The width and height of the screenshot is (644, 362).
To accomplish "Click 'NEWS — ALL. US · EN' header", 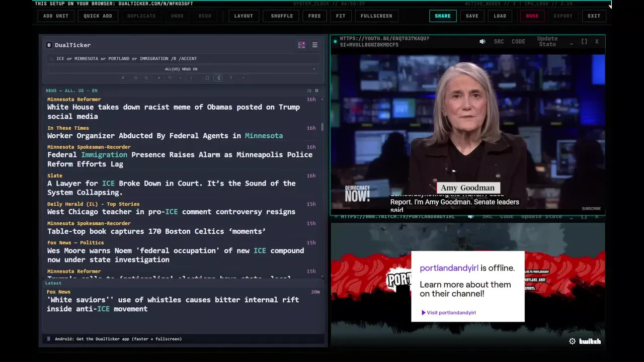I will point(71,90).
